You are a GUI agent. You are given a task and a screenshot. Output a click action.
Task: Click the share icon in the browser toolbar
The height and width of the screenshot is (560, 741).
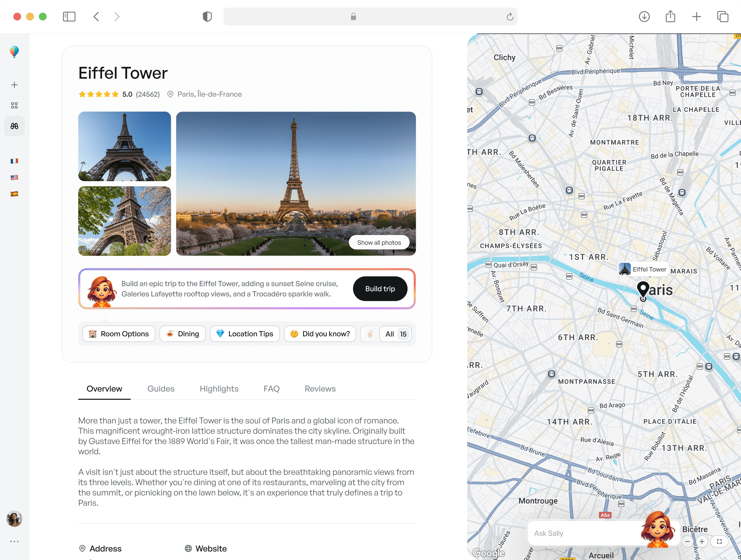click(670, 16)
